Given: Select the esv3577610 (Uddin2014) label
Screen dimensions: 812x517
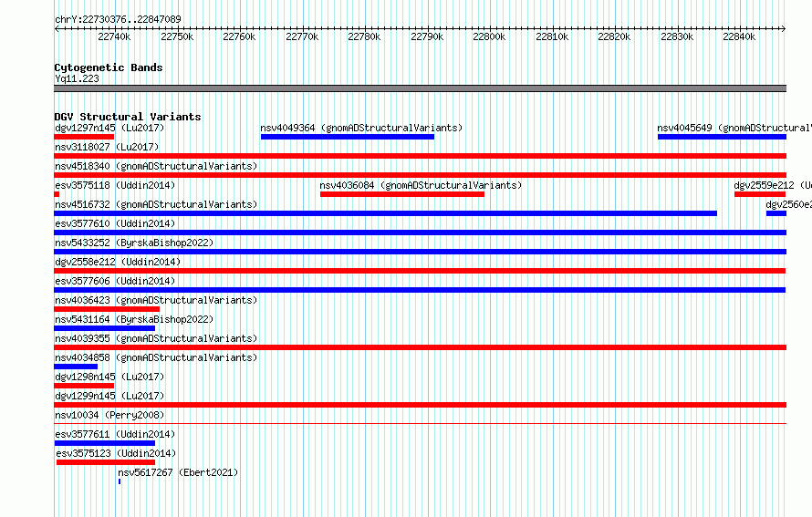Looking at the screenshot, I should point(115,223).
